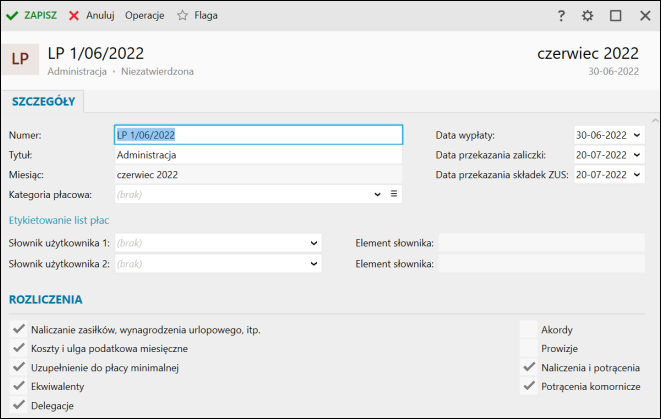Screen dimensions: 661x419
Task: Open the Operacje menu
Action: pyautogui.click(x=144, y=16)
